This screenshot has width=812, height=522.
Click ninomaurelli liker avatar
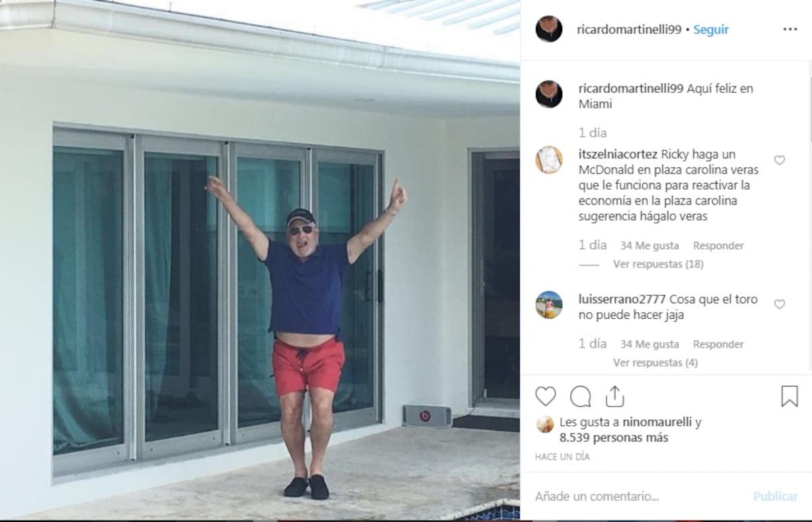point(545,425)
